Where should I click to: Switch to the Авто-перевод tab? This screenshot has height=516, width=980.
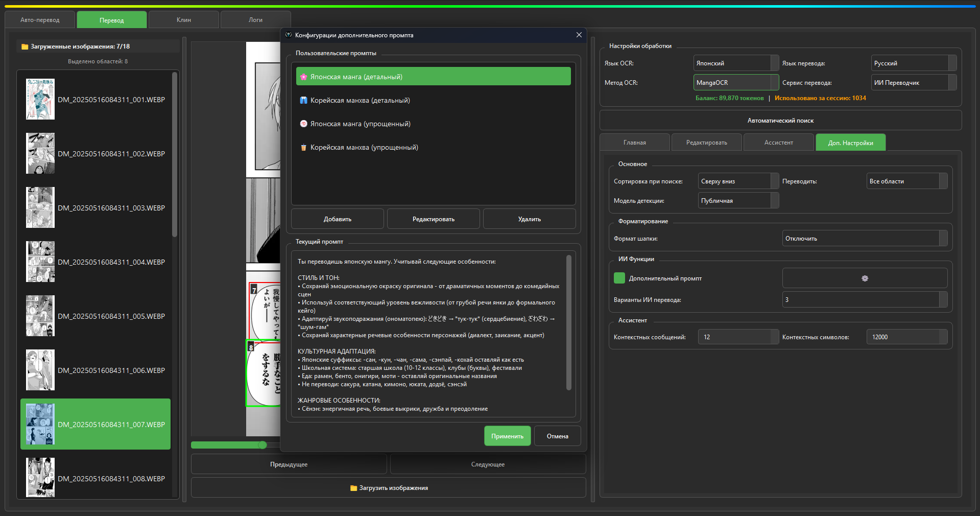coord(40,20)
